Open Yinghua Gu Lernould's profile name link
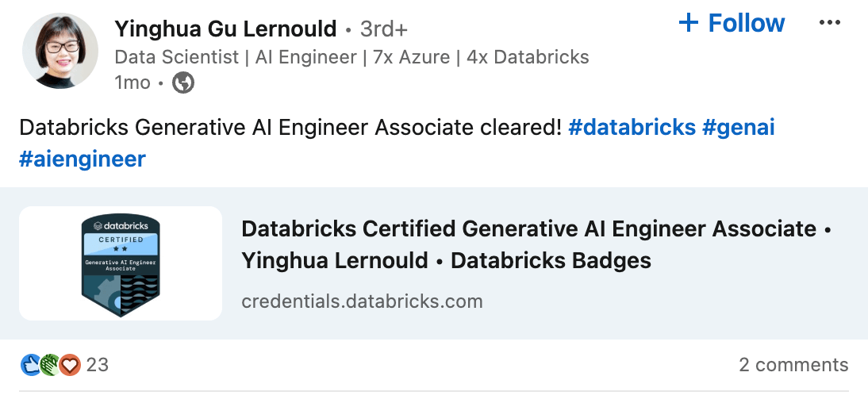Image resolution: width=868 pixels, height=403 pixels. (225, 29)
